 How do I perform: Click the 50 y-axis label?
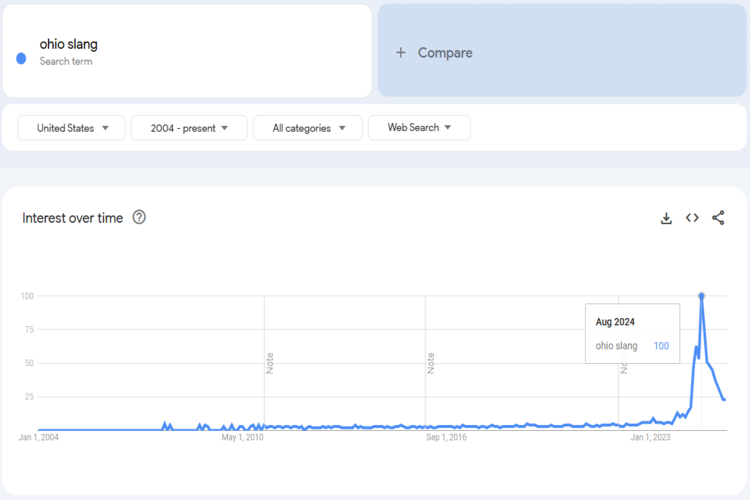(x=29, y=363)
